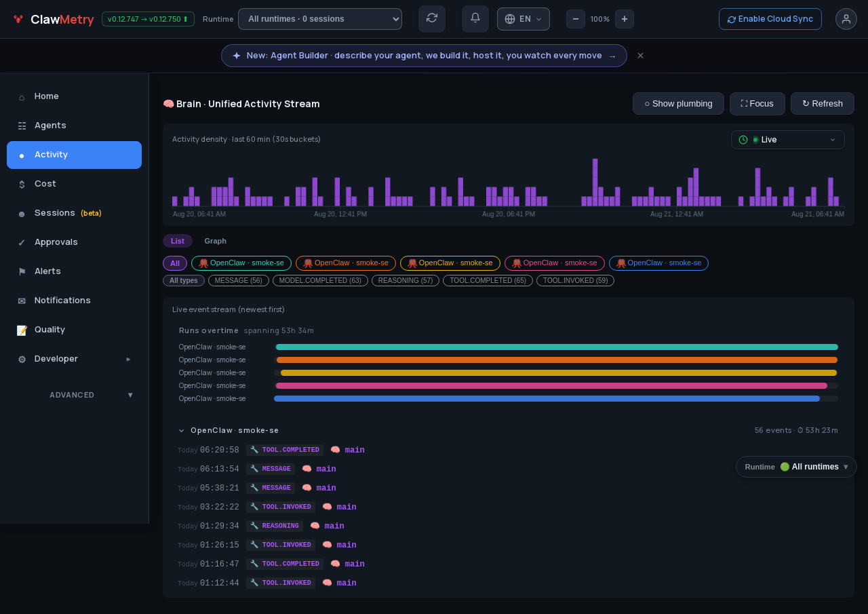Toggle Focus mode
This screenshot has height=614, width=868.
click(757, 104)
